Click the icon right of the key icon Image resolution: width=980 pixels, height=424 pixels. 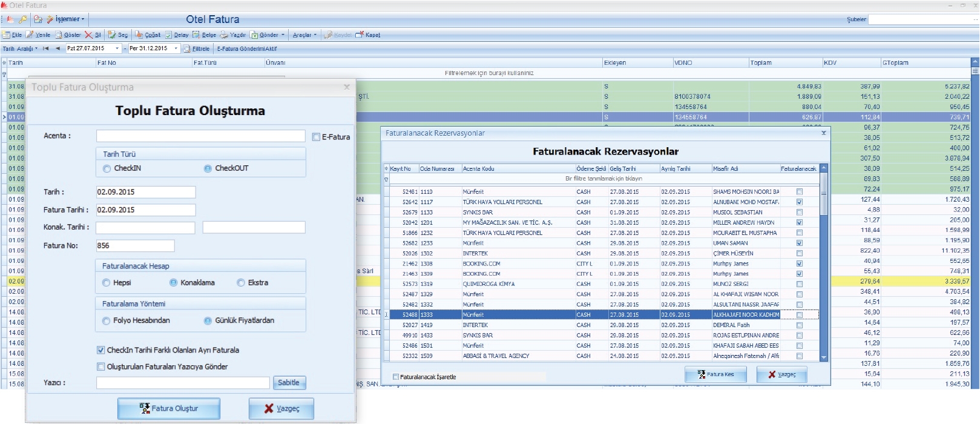(x=38, y=19)
